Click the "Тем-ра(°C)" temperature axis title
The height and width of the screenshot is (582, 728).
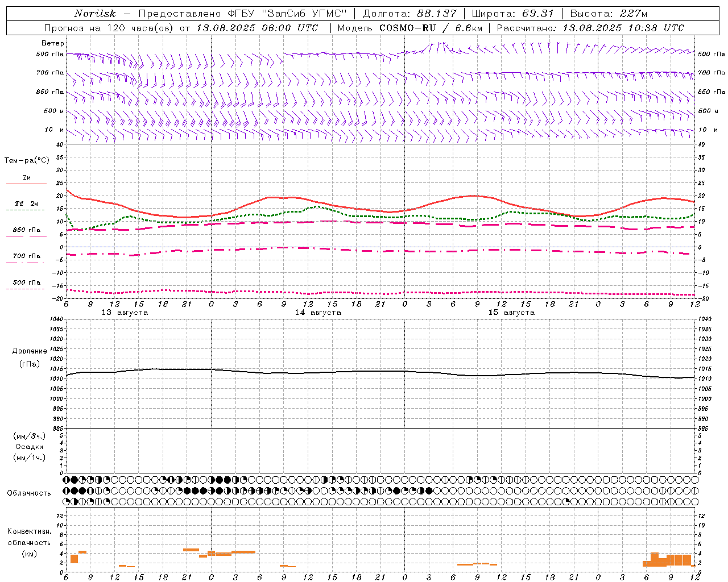click(x=27, y=161)
